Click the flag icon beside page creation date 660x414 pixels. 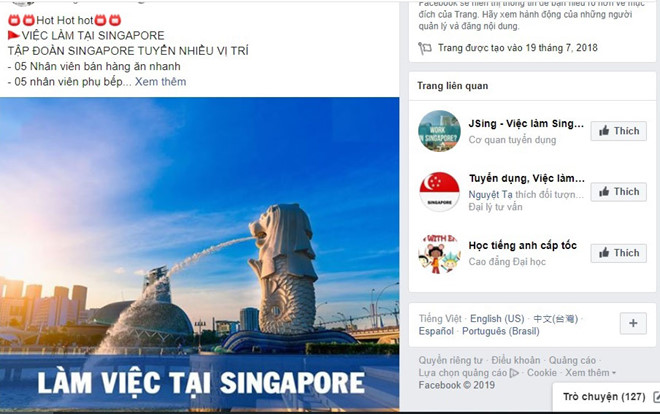click(x=425, y=48)
